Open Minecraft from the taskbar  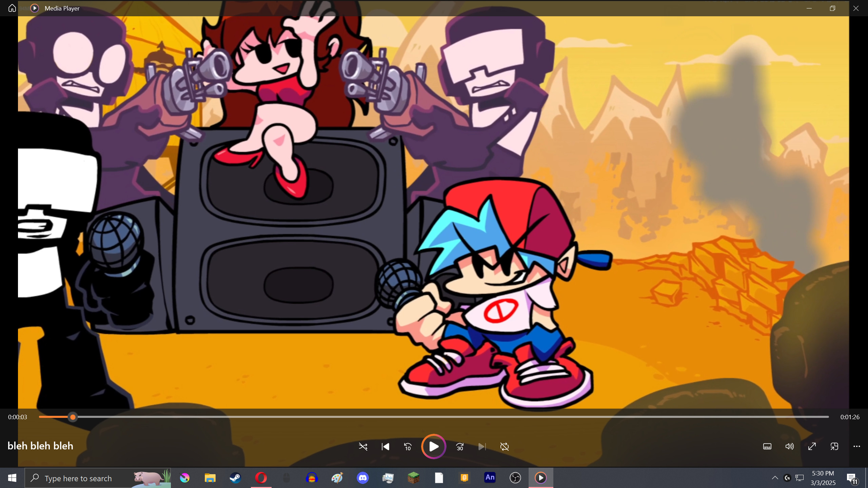click(x=414, y=478)
